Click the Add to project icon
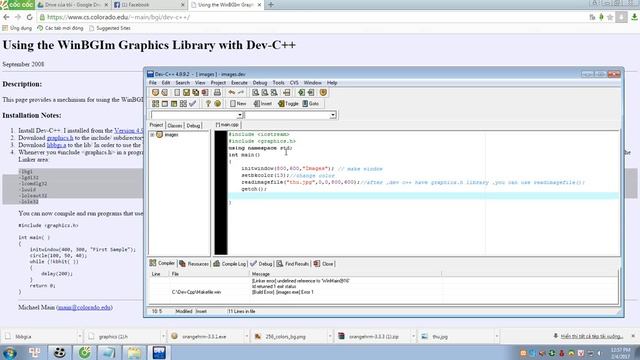640x360 pixels. [x=301, y=93]
